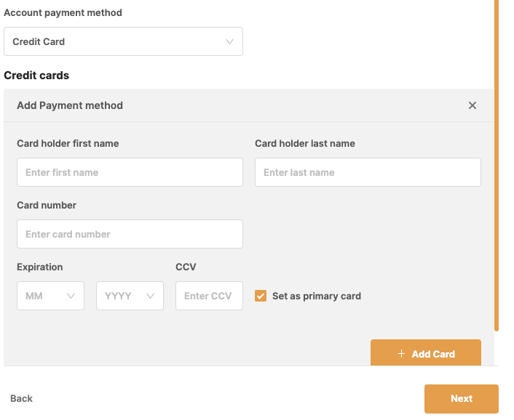Uncheck Set as primary card checkbox
Viewport: 514px width, 420px height.
click(x=260, y=296)
